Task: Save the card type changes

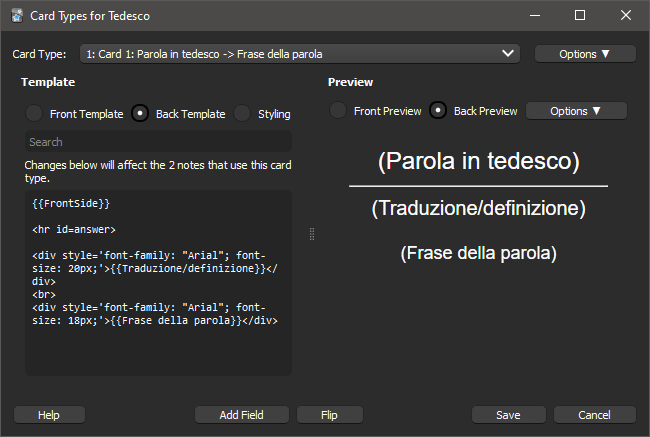Action: [x=509, y=415]
